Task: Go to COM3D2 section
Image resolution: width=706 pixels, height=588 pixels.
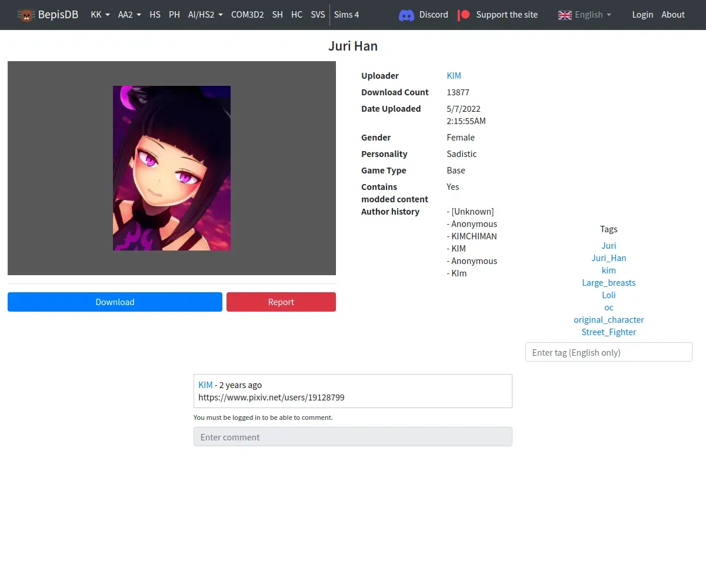Action: pos(247,15)
